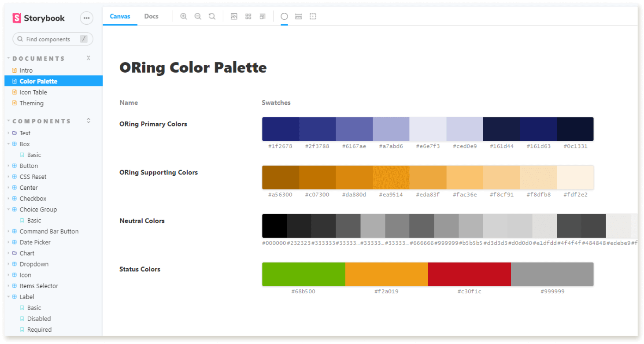Switch to the Docs tab
This screenshot has height=344, width=644.
click(x=151, y=16)
